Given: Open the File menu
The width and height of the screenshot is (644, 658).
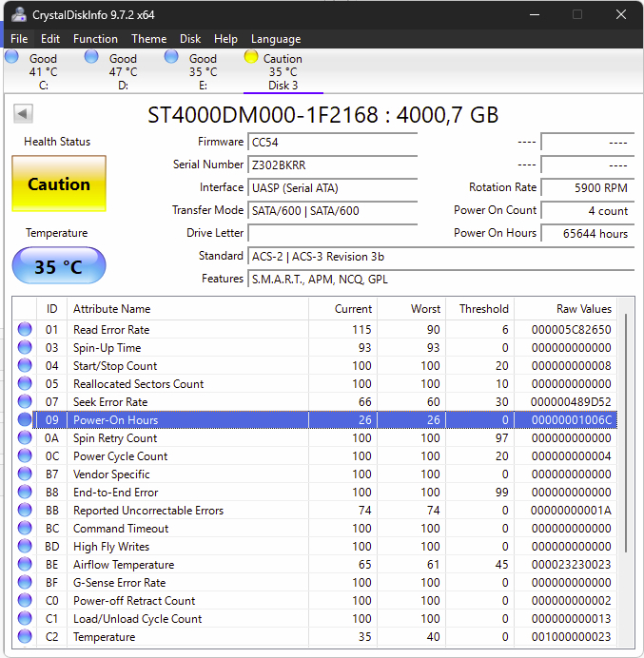Looking at the screenshot, I should pyautogui.click(x=19, y=39).
